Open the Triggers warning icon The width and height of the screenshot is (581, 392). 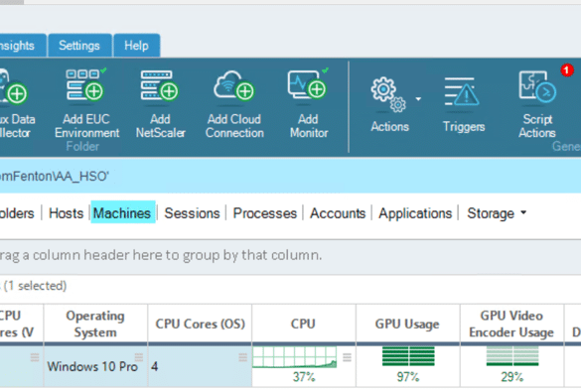pos(462,91)
